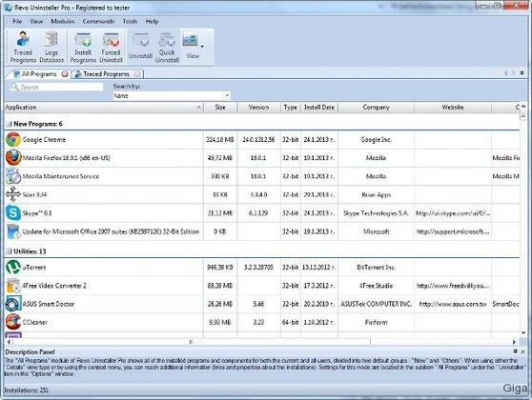532x400 pixels.
Task: Select the Mozilla Firefox 18.0.1 row name
Action: pyautogui.click(x=66, y=158)
